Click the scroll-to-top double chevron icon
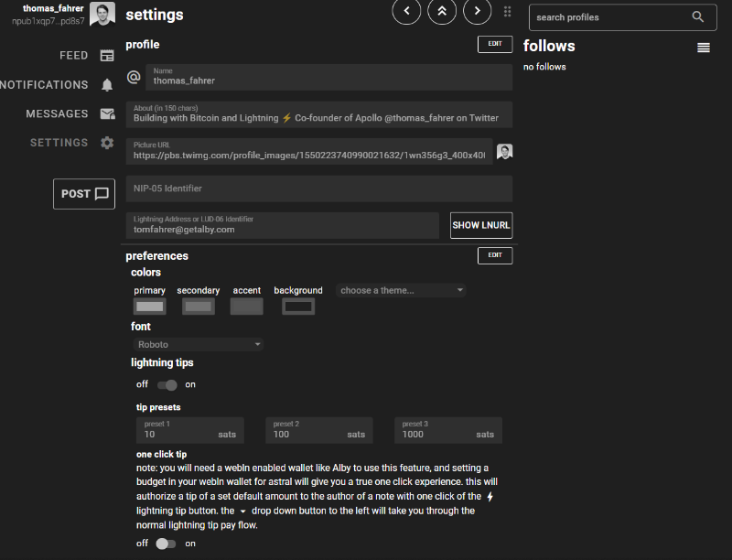 pos(442,11)
